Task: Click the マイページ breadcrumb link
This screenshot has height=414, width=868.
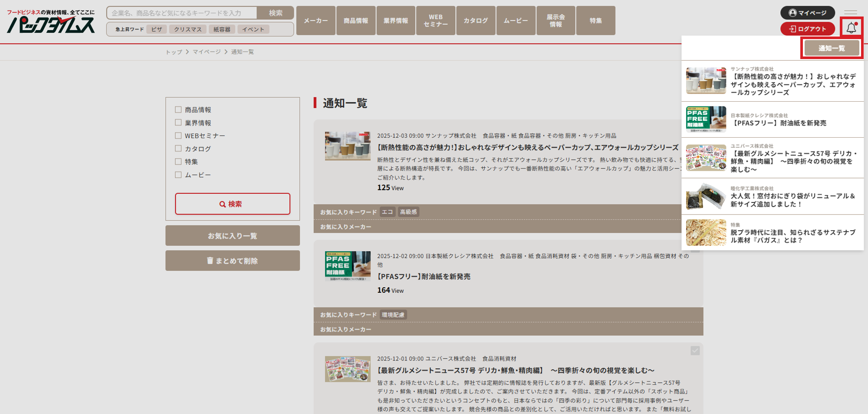Action: tap(207, 52)
